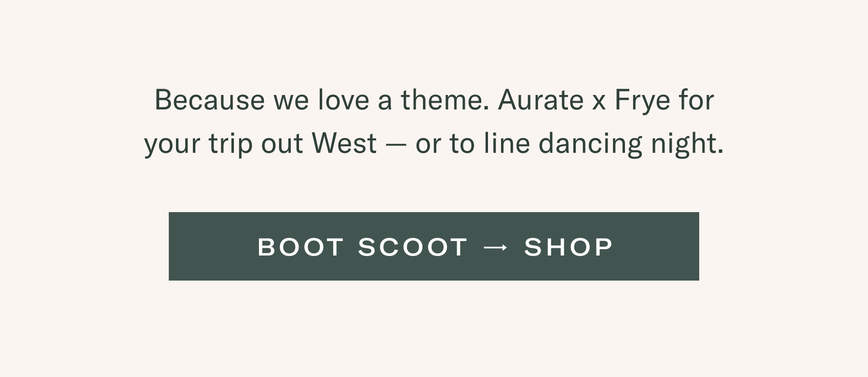Click the word SCOOT on the button
Screen dimensions: 868x377
pyautogui.click(x=413, y=247)
